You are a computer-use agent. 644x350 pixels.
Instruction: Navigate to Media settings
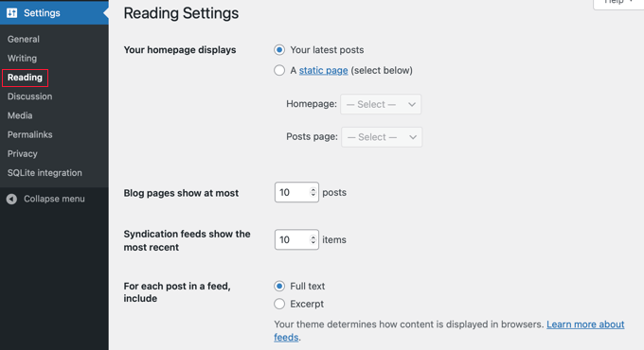(x=20, y=115)
